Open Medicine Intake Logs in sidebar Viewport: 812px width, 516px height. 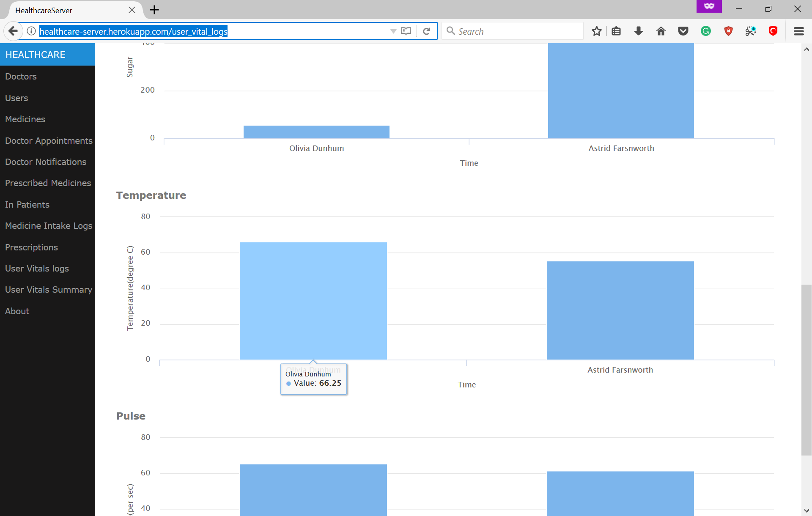[x=48, y=226]
